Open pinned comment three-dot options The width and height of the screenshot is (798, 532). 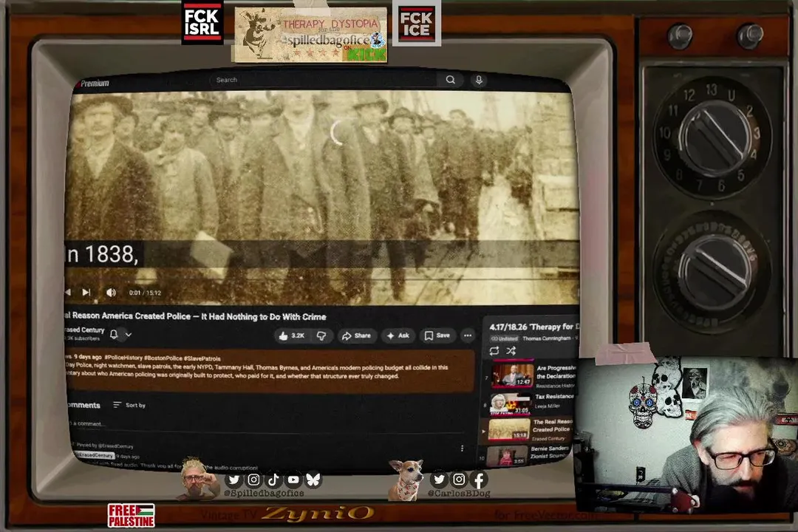tap(462, 448)
